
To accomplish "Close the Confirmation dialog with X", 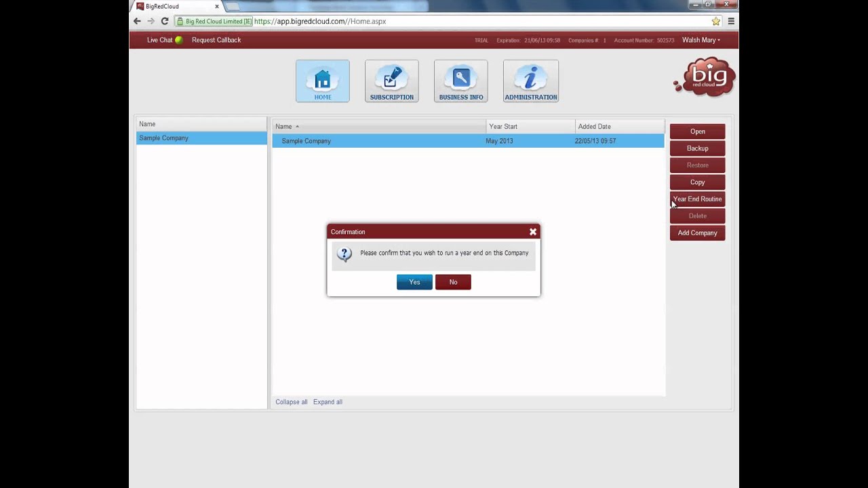I will point(533,232).
